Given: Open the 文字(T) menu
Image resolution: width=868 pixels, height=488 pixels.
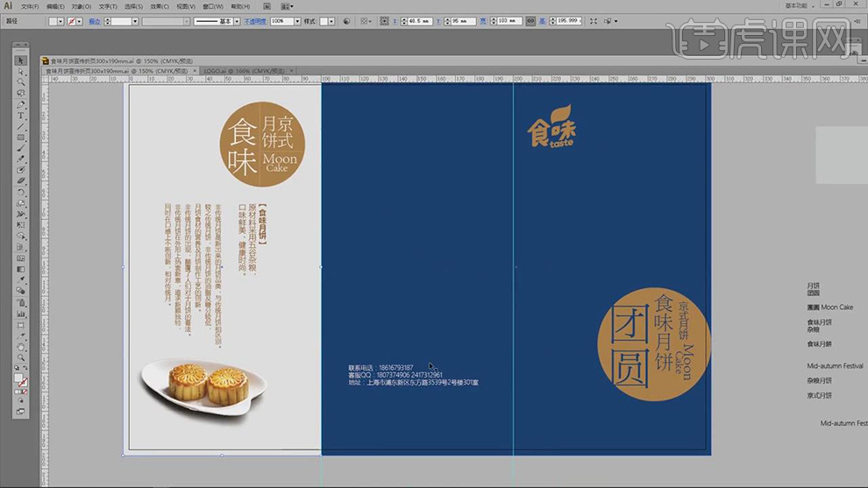Looking at the screenshot, I should coord(108,7).
